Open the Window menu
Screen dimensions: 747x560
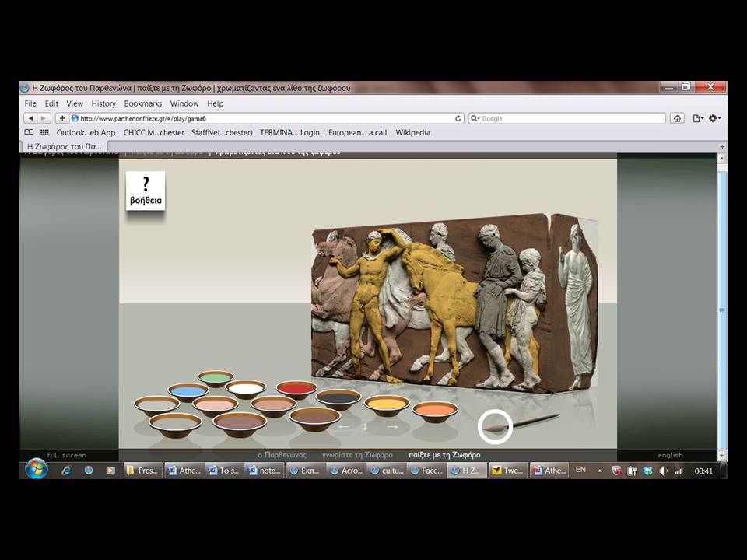(184, 103)
